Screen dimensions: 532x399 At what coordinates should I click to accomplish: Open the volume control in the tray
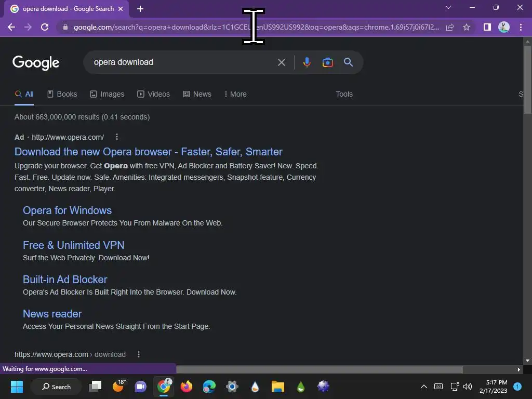pyautogui.click(x=468, y=387)
